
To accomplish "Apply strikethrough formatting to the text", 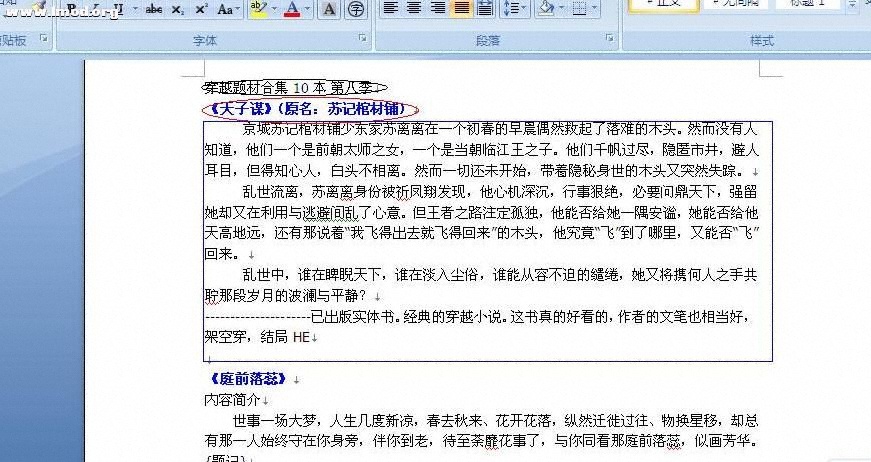I will tap(154, 9).
